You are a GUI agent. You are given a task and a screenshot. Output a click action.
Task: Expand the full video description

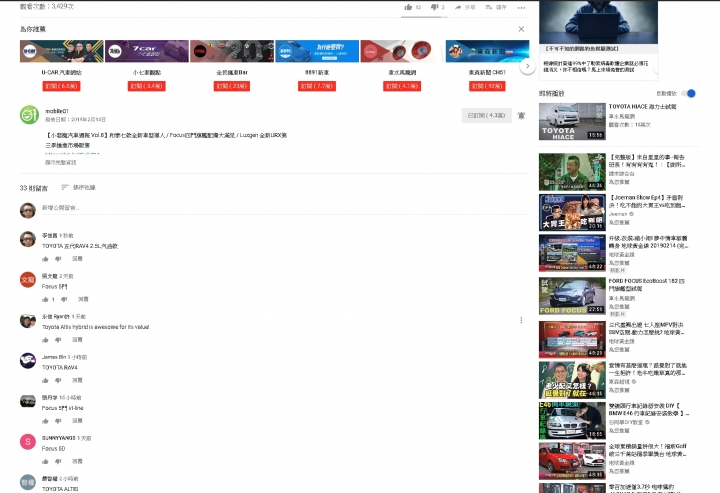tap(61, 162)
